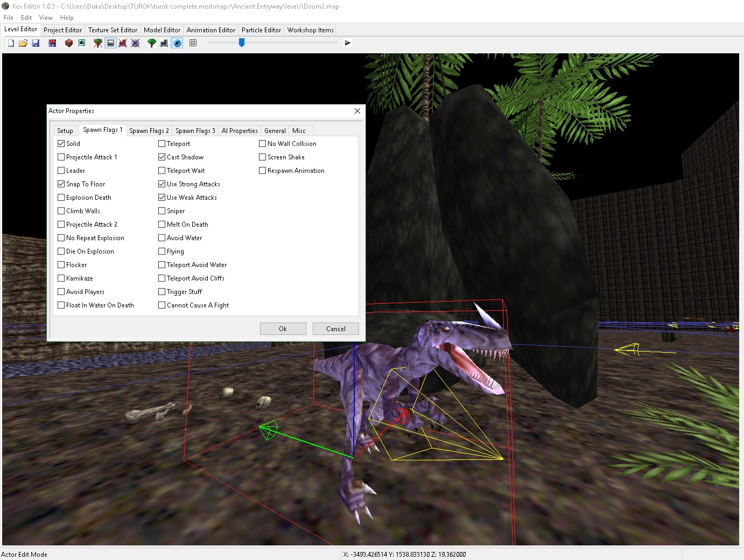The width and height of the screenshot is (744, 560).
Task: Click the Ok button
Action: click(x=283, y=329)
